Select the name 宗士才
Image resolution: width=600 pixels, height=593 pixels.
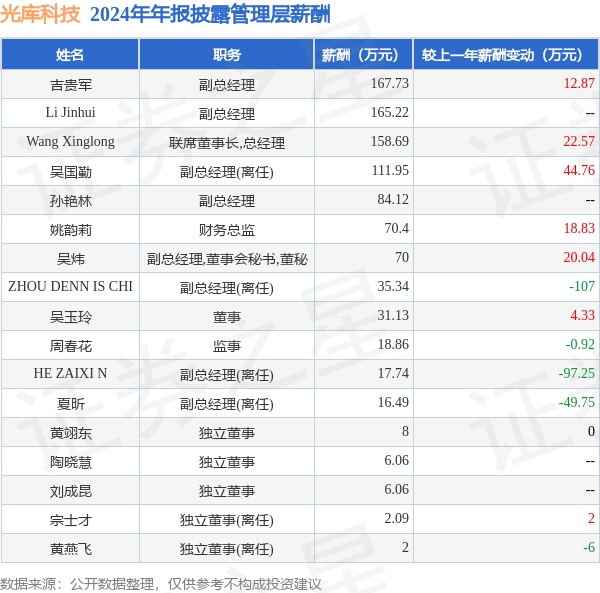point(71,520)
